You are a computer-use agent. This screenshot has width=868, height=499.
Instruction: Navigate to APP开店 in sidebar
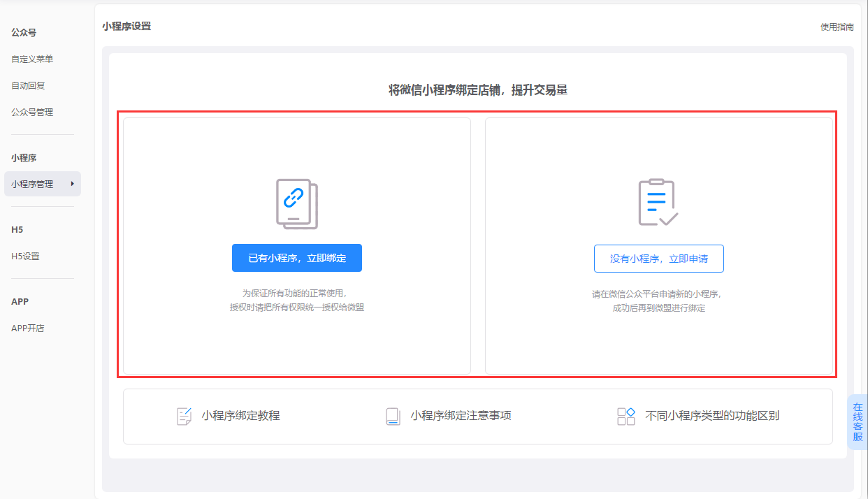tap(28, 328)
